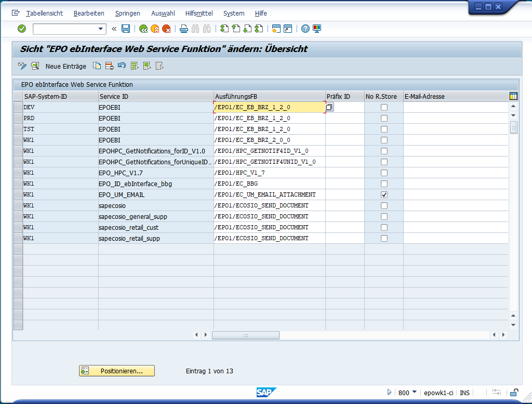
Task: Toggle No R.Store for sapecosio_retail_supp row
Action: (x=384, y=238)
